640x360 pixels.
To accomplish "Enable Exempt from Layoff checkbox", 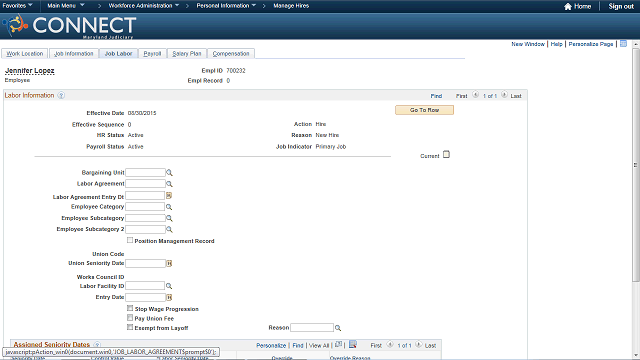I will click(130, 327).
